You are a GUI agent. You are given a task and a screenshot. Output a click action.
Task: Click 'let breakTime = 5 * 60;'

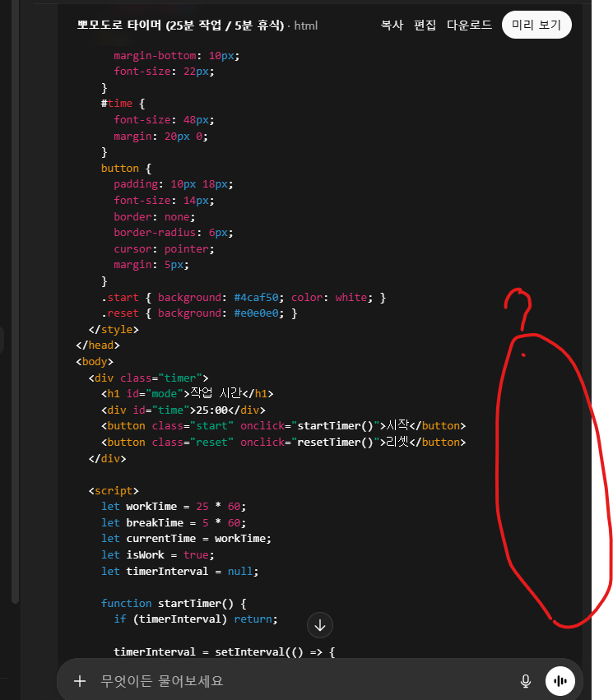click(x=174, y=523)
